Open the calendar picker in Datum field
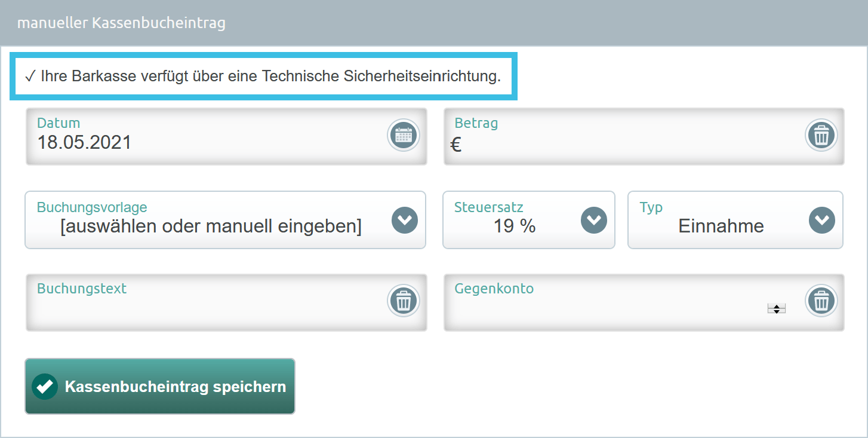 click(404, 136)
